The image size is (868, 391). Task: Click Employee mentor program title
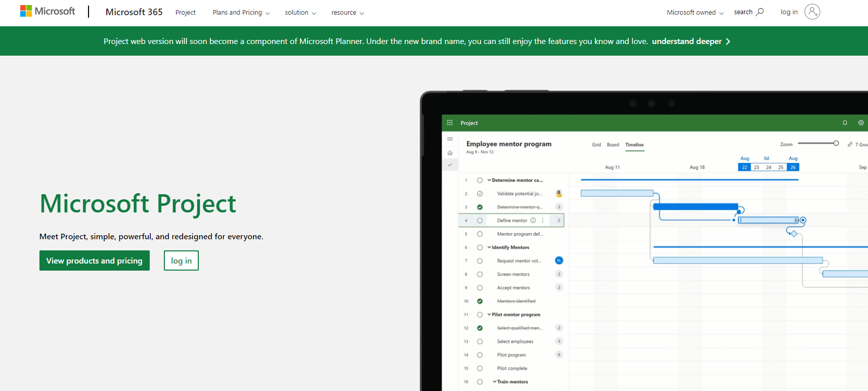509,144
